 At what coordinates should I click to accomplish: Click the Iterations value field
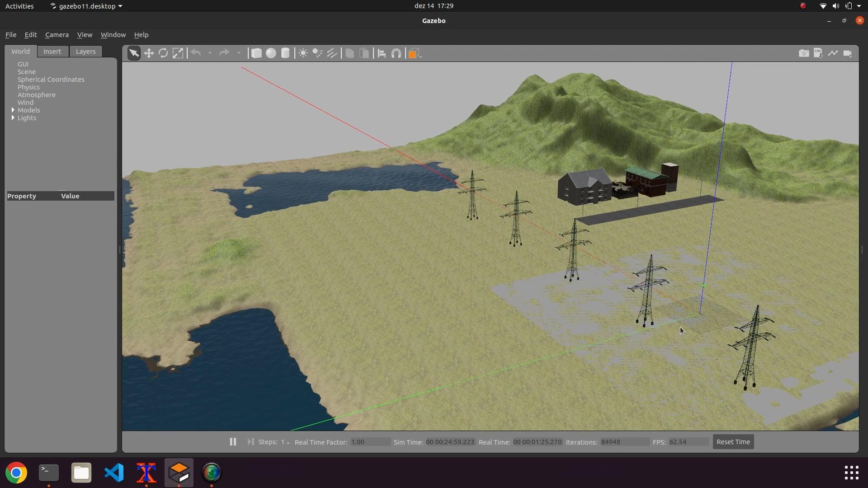624,442
